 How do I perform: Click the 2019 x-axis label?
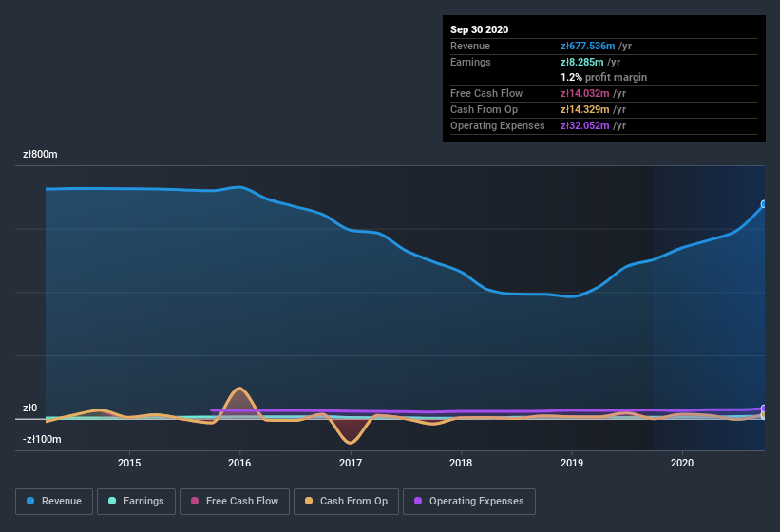point(572,463)
